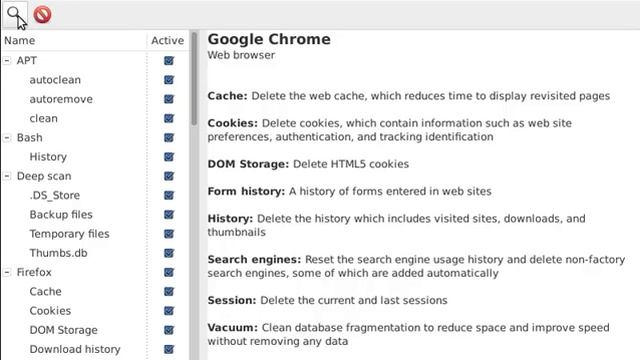
Task: Click the Active column header
Action: [167, 40]
